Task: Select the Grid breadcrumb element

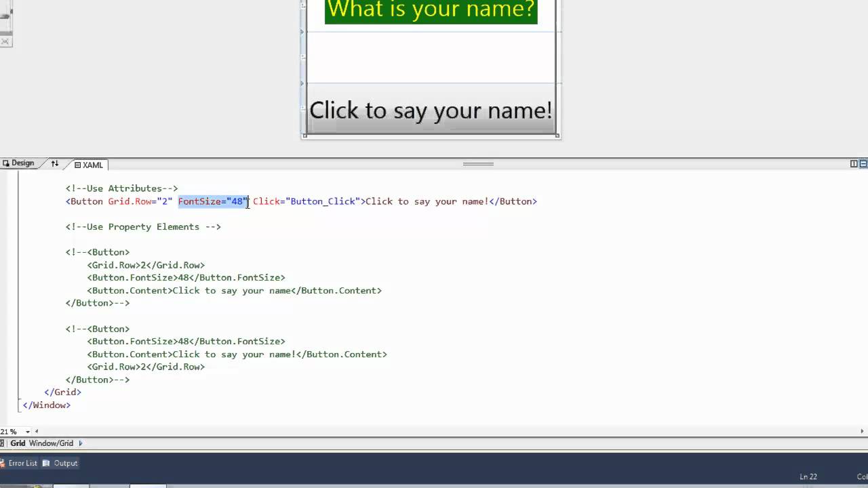Action: (x=18, y=443)
